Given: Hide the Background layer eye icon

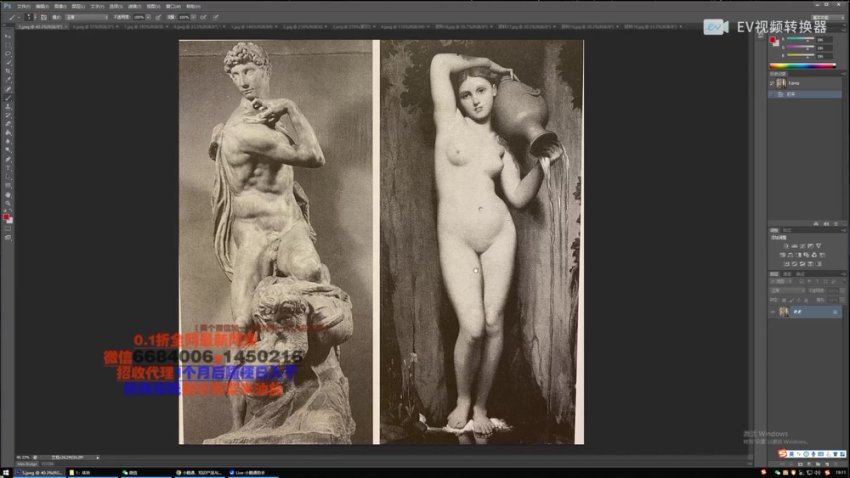Looking at the screenshot, I should pyautogui.click(x=772, y=312).
